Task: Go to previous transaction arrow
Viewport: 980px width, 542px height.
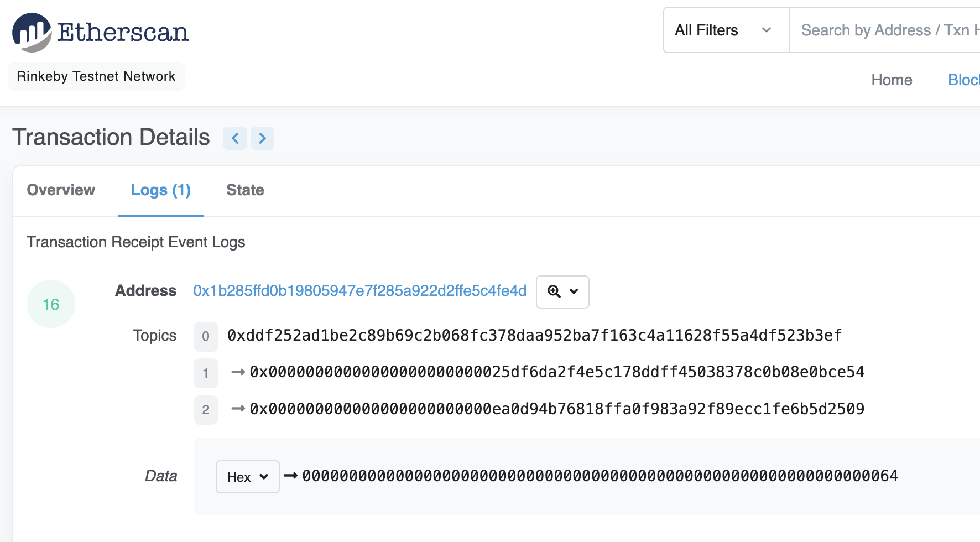Action: click(235, 138)
